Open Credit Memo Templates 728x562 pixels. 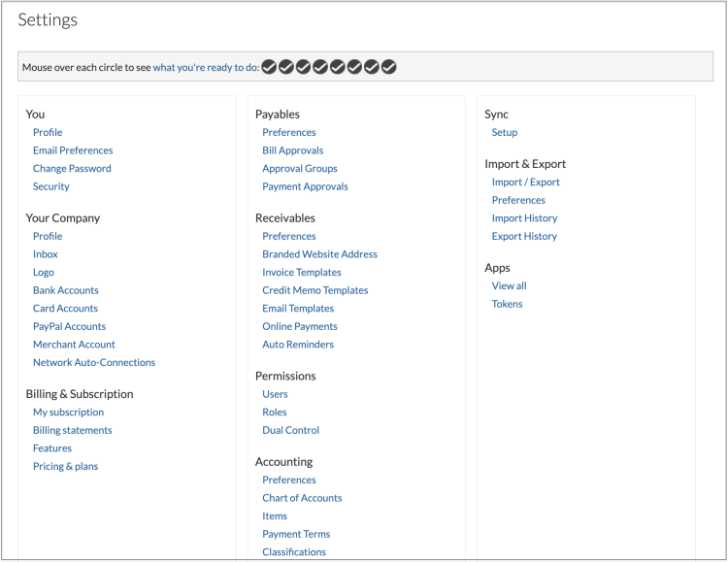314,291
